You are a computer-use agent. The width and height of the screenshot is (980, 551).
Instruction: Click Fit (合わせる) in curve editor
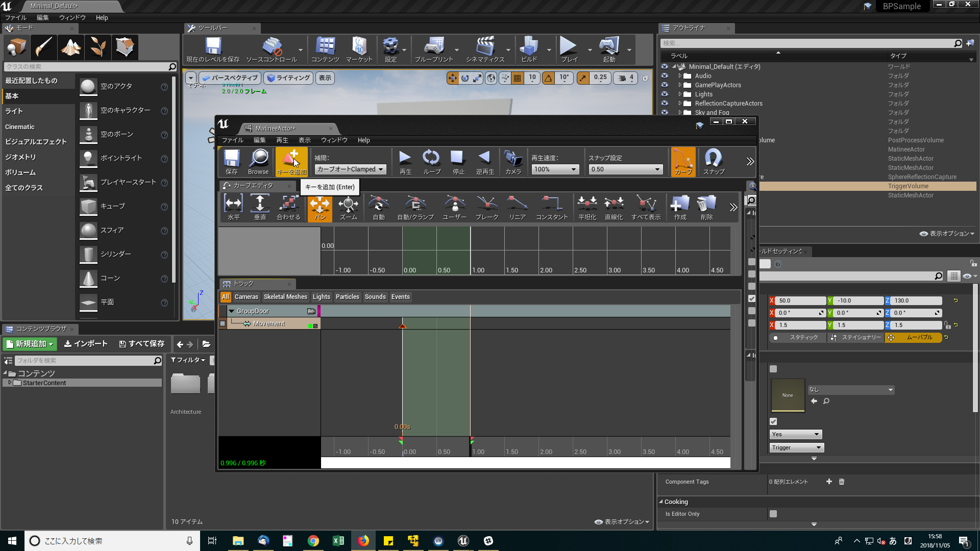click(x=288, y=207)
